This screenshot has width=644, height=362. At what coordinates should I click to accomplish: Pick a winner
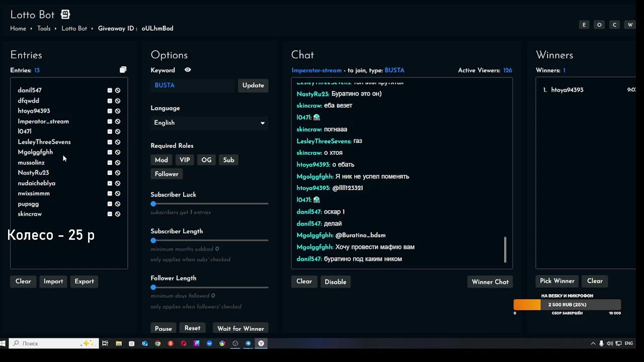pos(557,281)
